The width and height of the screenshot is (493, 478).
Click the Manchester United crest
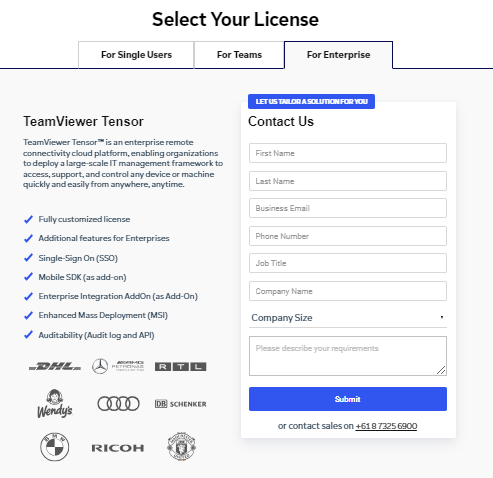coord(181,446)
